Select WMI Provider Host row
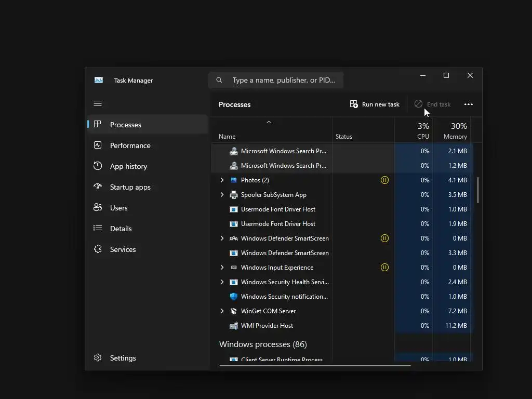Image resolution: width=532 pixels, height=399 pixels. coord(342,326)
